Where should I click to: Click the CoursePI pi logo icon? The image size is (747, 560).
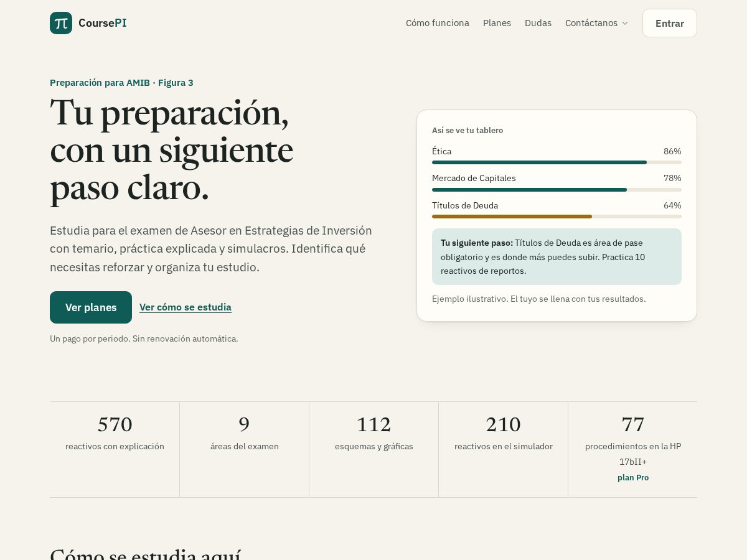point(61,23)
